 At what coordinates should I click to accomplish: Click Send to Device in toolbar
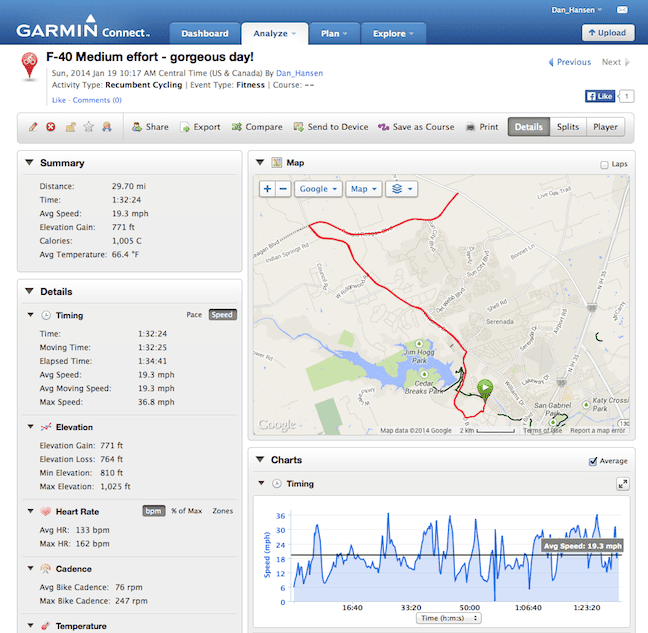[x=331, y=127]
